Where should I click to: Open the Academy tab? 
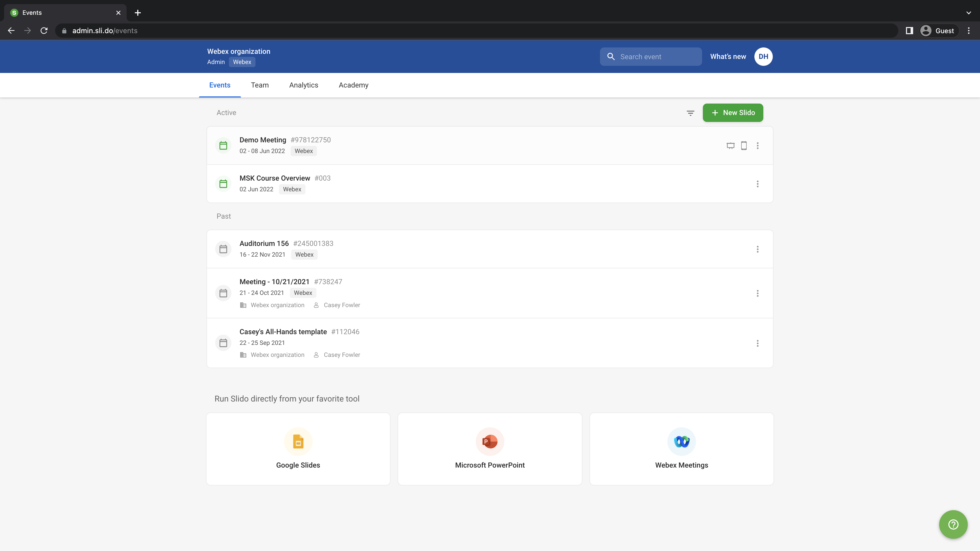point(353,85)
